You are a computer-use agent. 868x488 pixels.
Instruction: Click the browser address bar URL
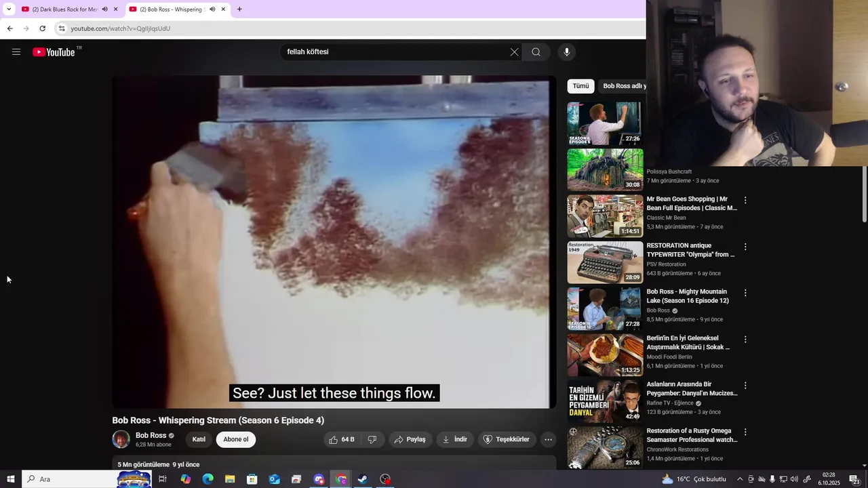(121, 28)
